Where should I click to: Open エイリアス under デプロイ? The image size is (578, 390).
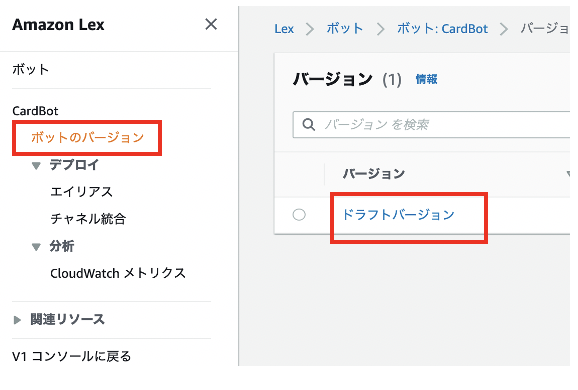click(x=81, y=192)
